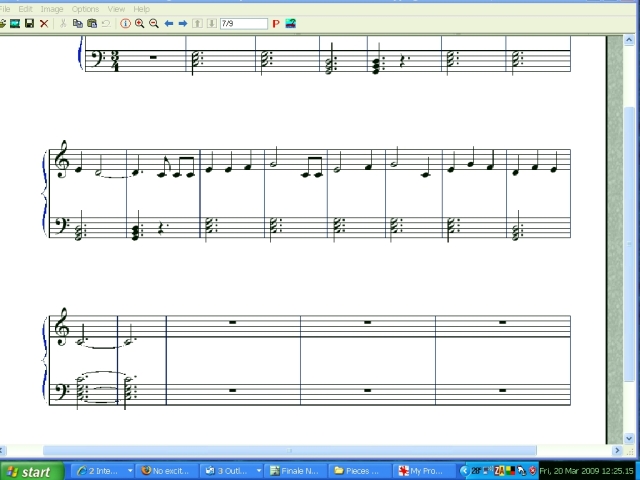Viewport: 640px width, 480px height.
Task: Expand the '2 Inte...' taskbar group dropdown
Action: pyautogui.click(x=130, y=471)
